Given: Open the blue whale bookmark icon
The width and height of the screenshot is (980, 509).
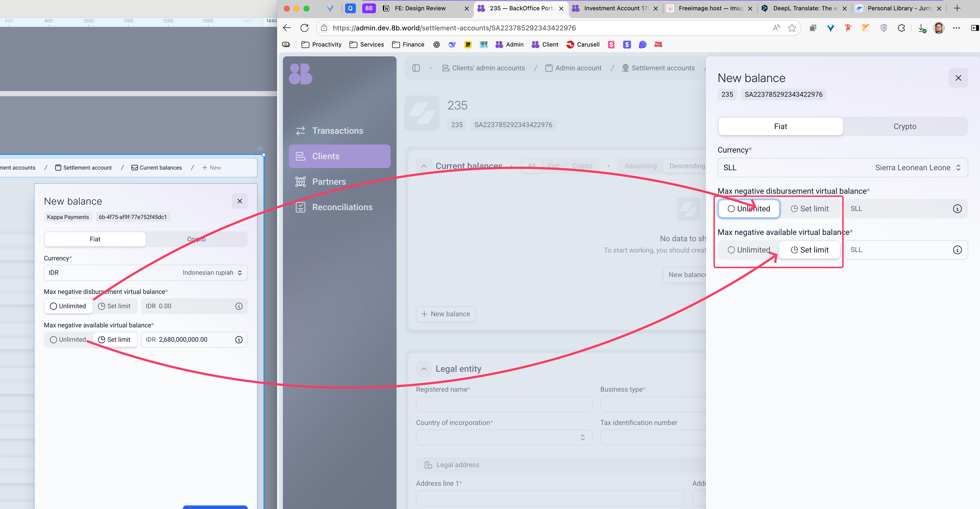Looking at the screenshot, I should [452, 45].
